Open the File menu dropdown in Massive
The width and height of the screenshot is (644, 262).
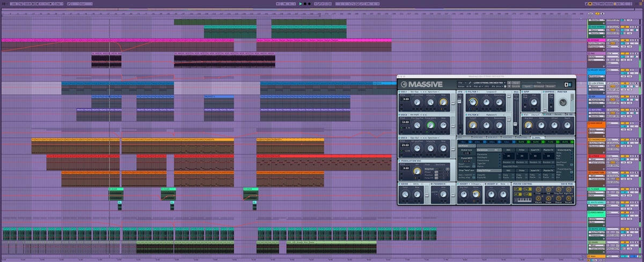click(463, 83)
